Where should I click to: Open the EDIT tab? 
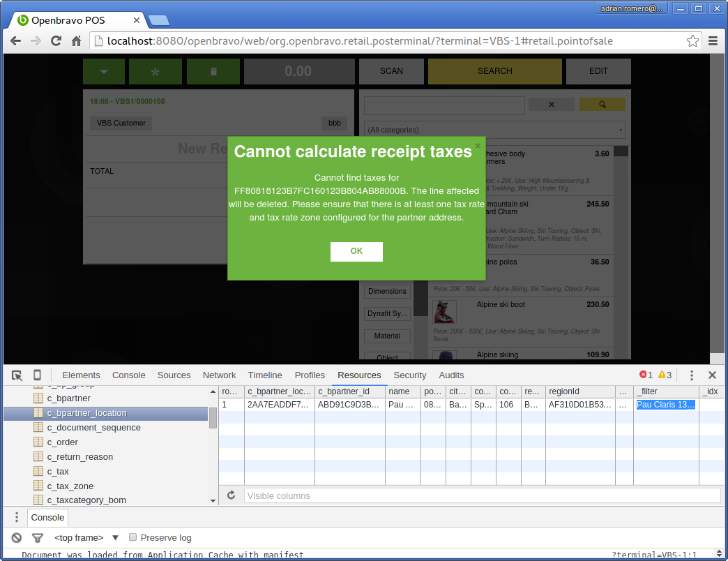pyautogui.click(x=598, y=71)
